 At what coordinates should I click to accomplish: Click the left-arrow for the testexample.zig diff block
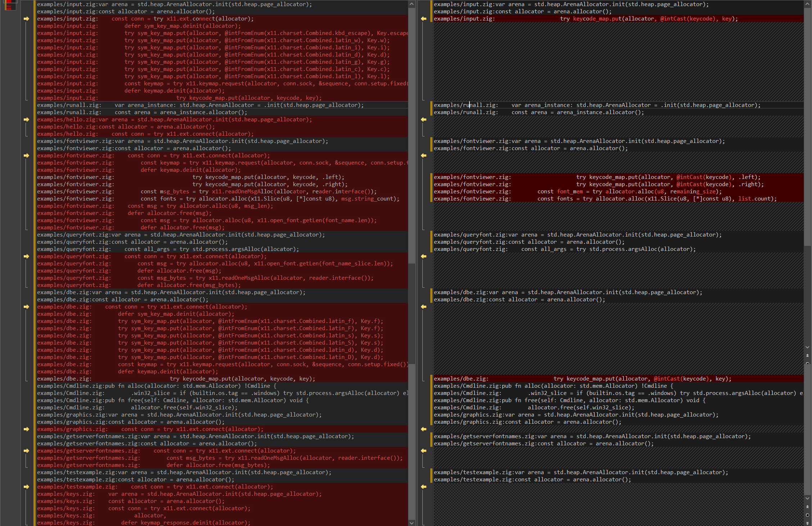[x=423, y=487]
